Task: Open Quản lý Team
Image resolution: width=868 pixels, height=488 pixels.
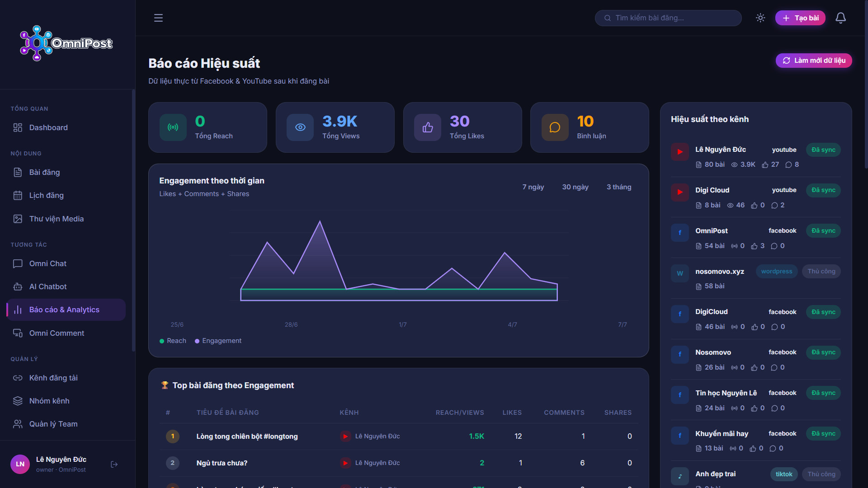Action: coord(66,424)
